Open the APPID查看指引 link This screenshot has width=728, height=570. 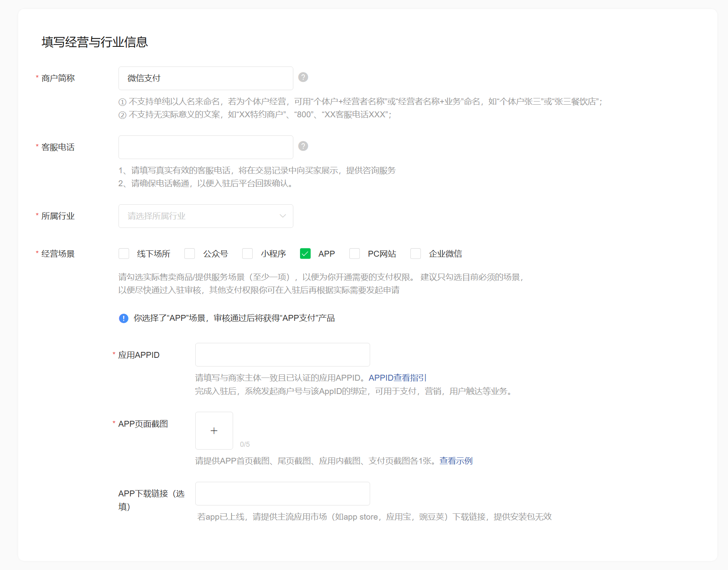(398, 378)
